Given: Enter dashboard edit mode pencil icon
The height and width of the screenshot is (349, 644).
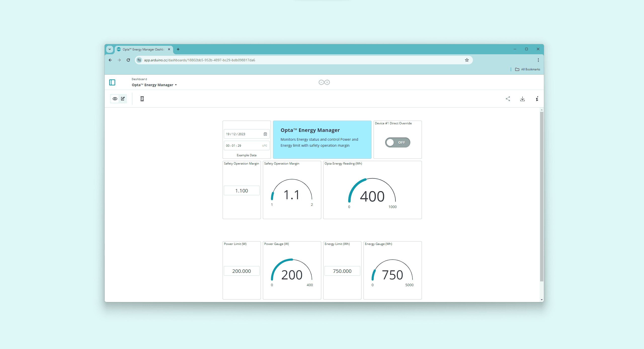Looking at the screenshot, I should point(123,99).
